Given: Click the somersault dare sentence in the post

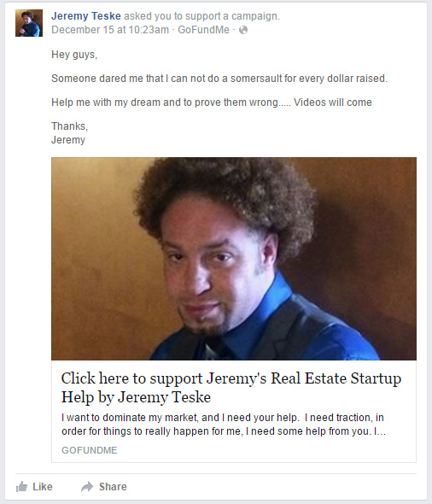Looking at the screenshot, I should [219, 79].
